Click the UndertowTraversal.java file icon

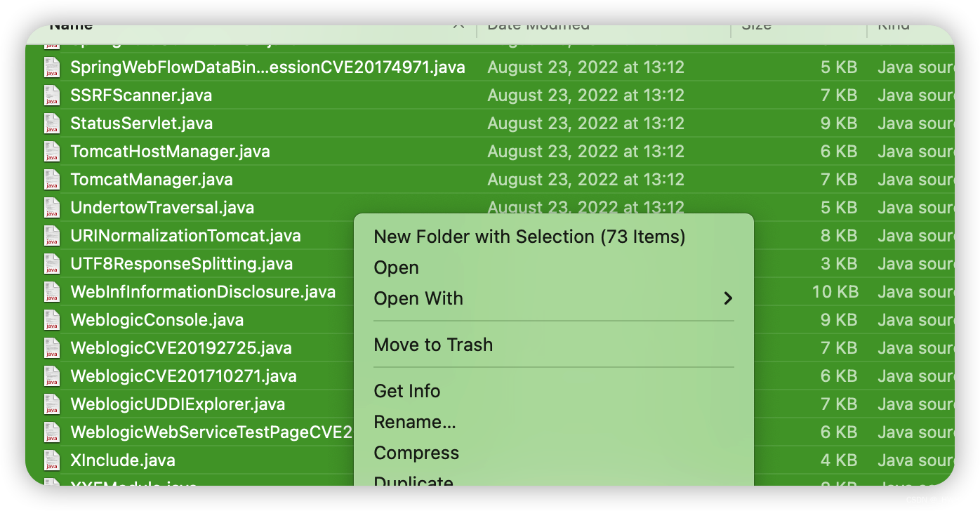pyautogui.click(x=52, y=208)
